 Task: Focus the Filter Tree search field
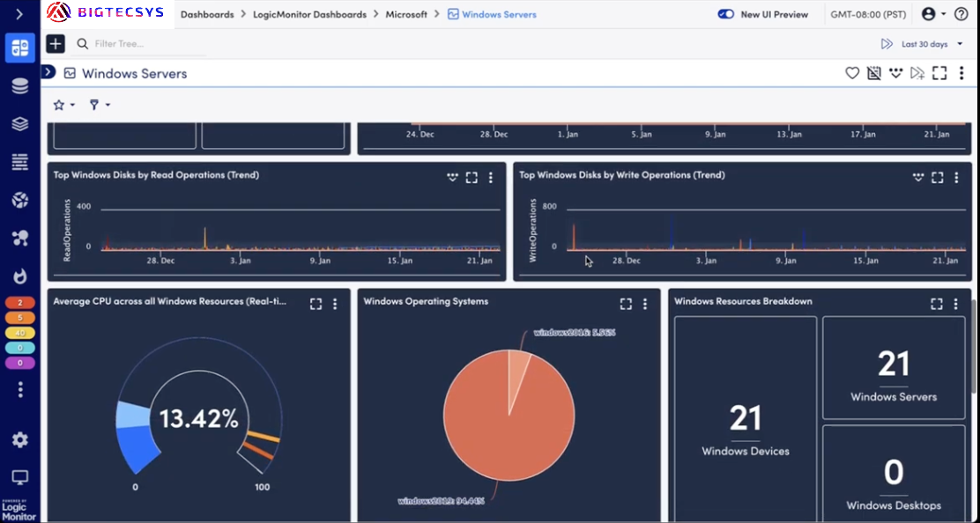pos(141,44)
